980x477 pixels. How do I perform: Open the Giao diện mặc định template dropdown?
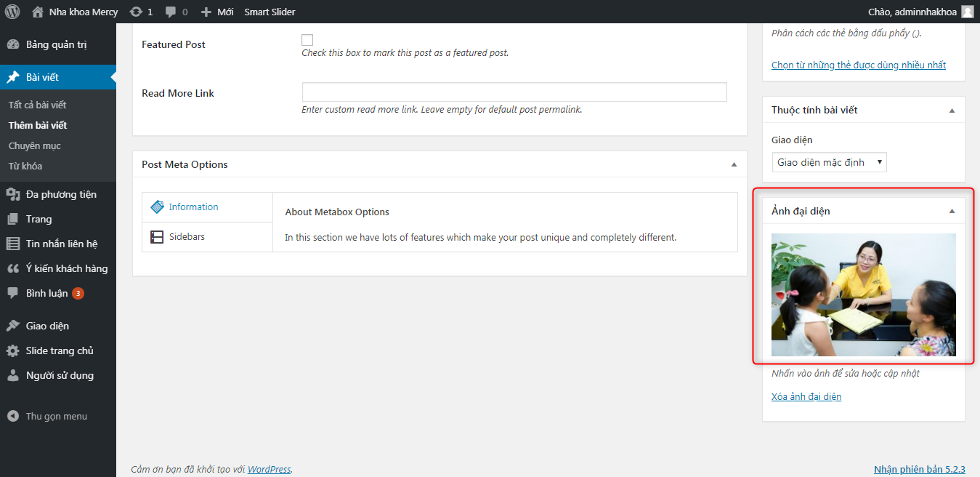tap(829, 162)
